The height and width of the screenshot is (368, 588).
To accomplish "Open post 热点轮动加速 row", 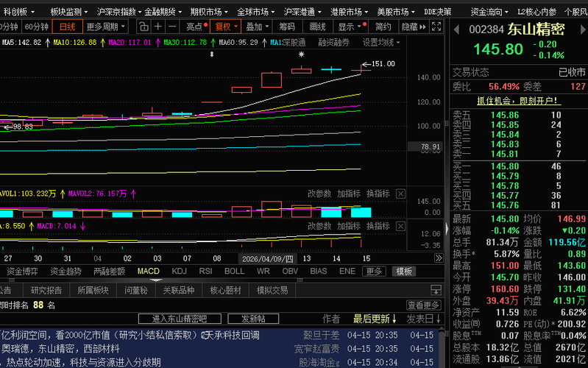I will pyautogui.click(x=219, y=362).
